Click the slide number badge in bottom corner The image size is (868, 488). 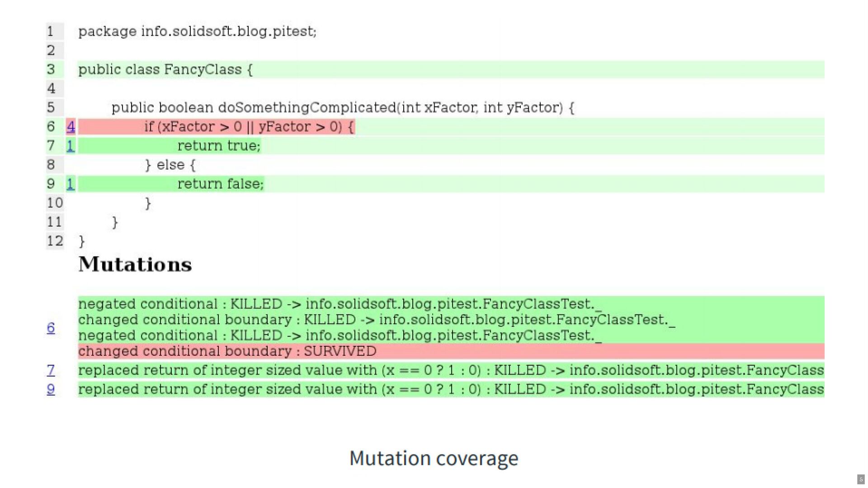(861, 479)
